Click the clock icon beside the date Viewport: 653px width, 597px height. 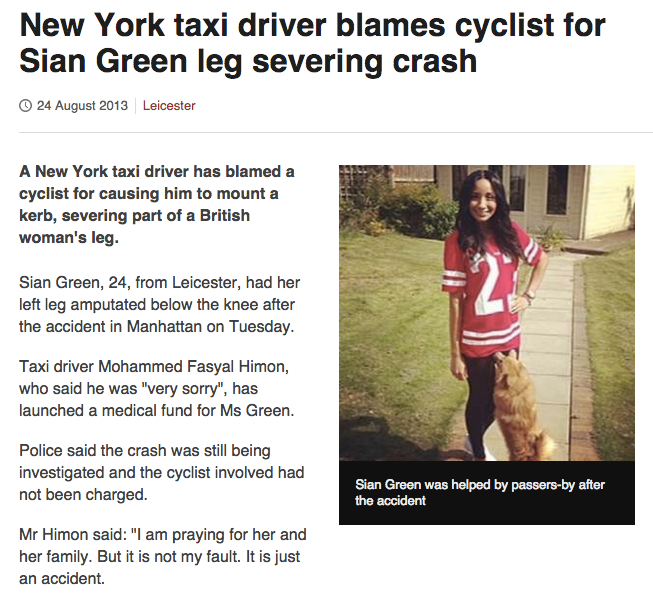tap(25, 106)
